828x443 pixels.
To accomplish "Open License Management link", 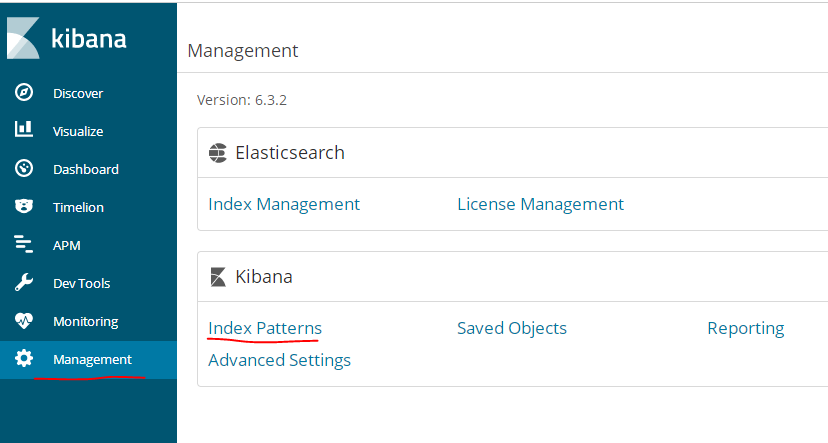I will (540, 204).
